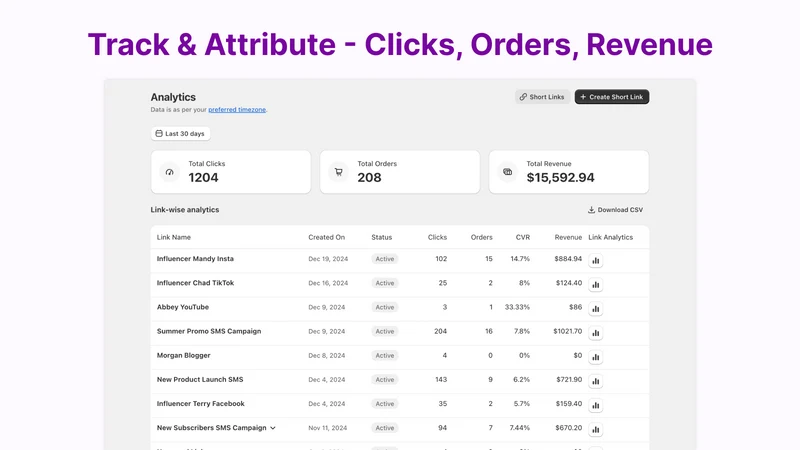Viewport: 800px width, 450px height.
Task: Click the $884.94 revenue value
Action: 568,259
